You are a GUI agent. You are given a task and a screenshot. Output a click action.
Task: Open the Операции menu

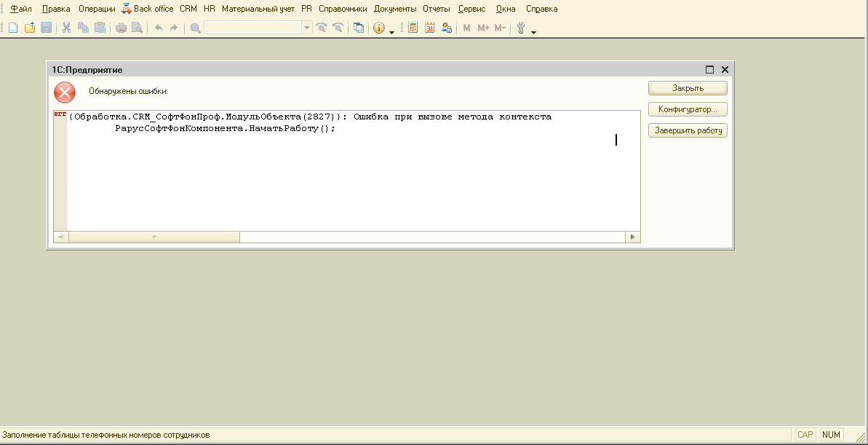coord(97,9)
